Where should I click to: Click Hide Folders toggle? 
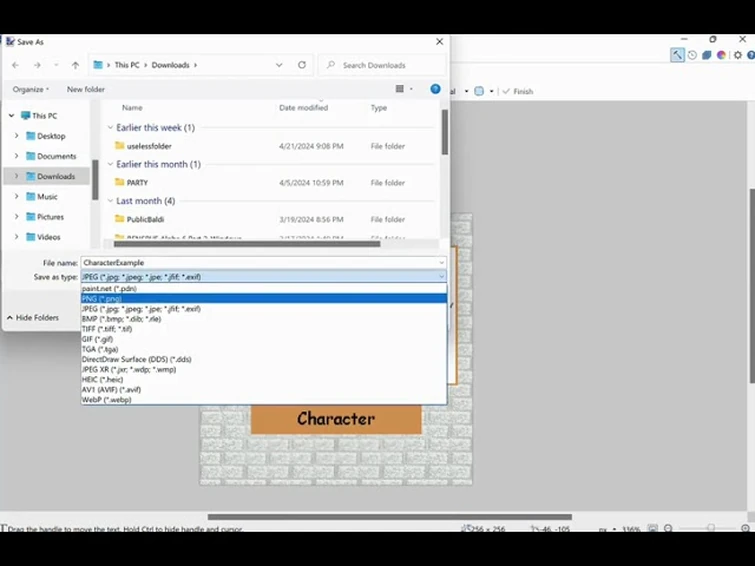coord(33,317)
